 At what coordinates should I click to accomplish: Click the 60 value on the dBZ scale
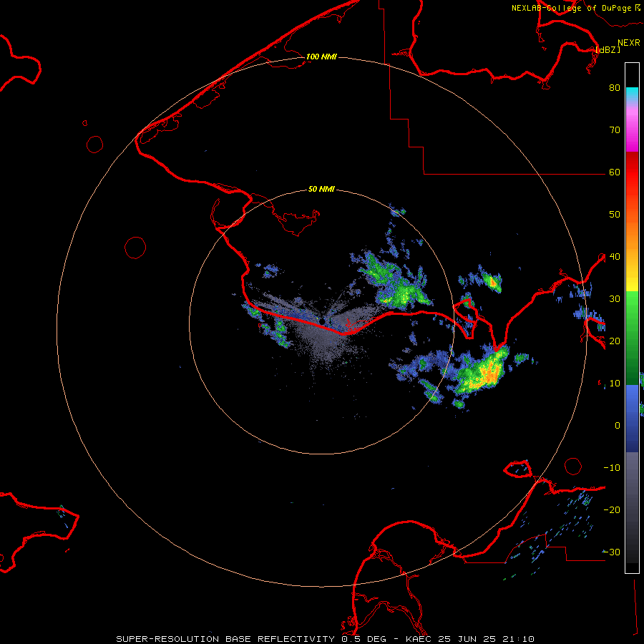(x=615, y=172)
